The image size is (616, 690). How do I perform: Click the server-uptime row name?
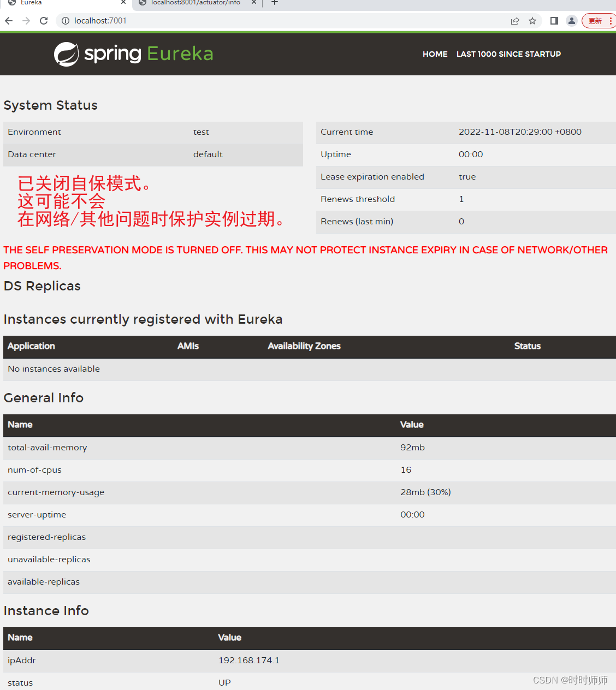37,515
